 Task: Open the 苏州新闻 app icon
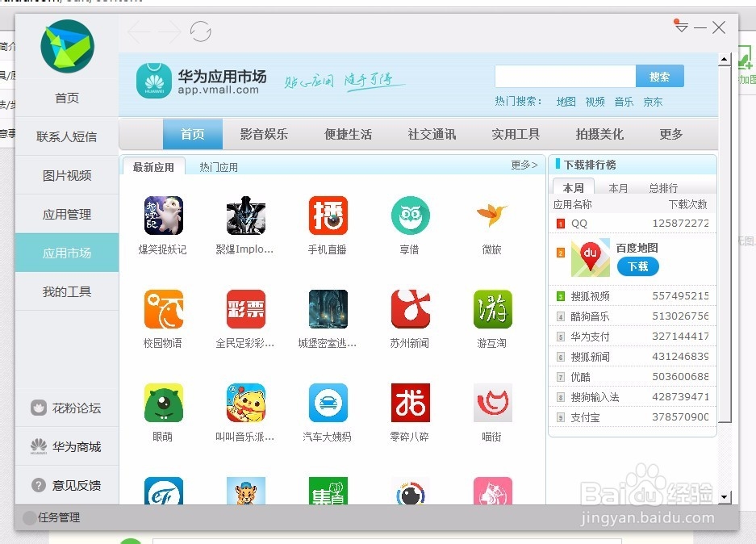411,308
